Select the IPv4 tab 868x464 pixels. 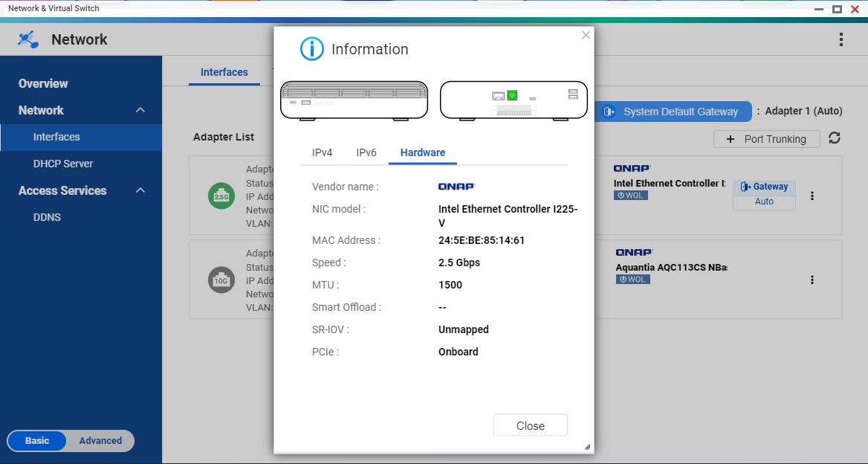tap(322, 152)
